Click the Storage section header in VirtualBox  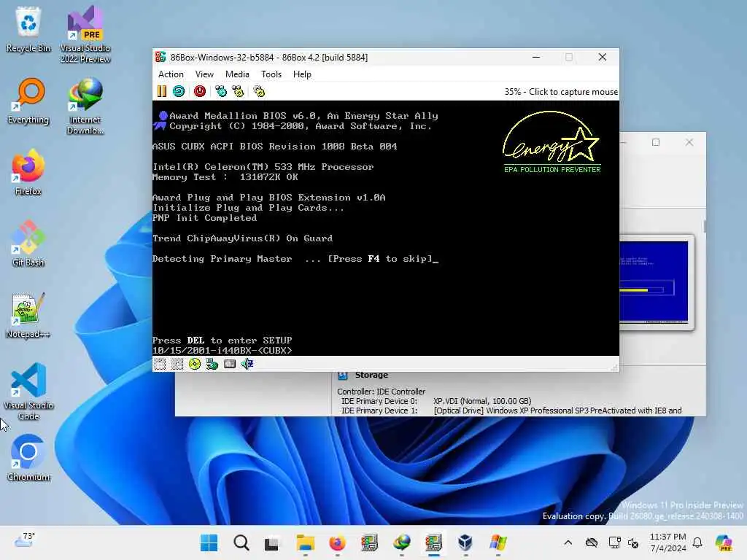(371, 376)
